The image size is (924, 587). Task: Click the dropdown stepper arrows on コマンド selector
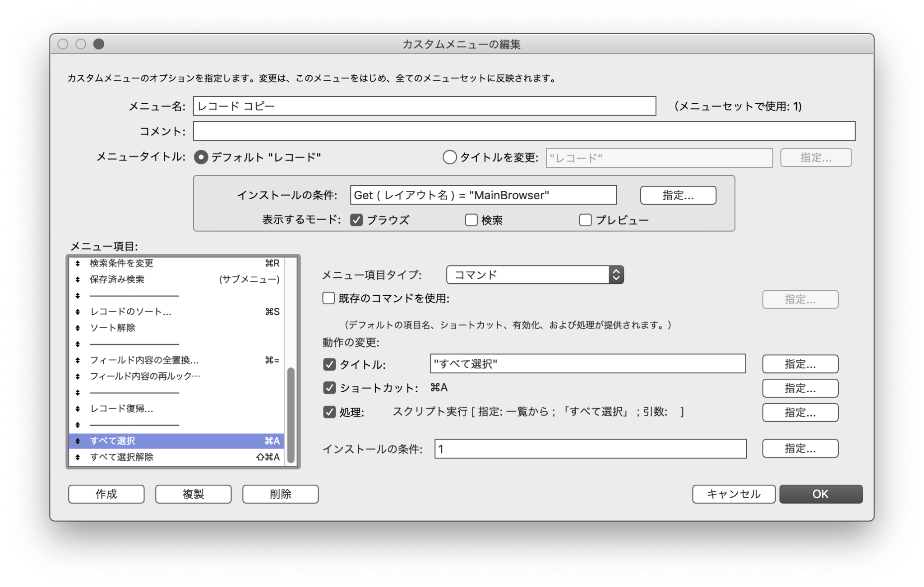(617, 275)
